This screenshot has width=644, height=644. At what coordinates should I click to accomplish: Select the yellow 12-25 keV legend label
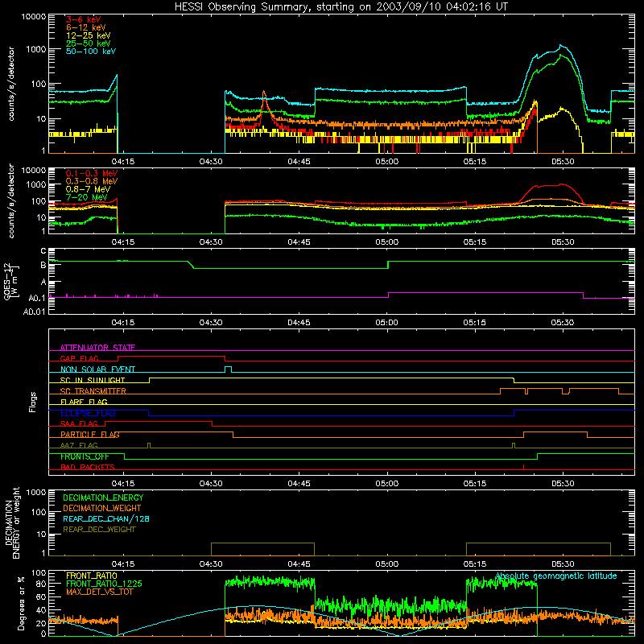[x=89, y=35]
